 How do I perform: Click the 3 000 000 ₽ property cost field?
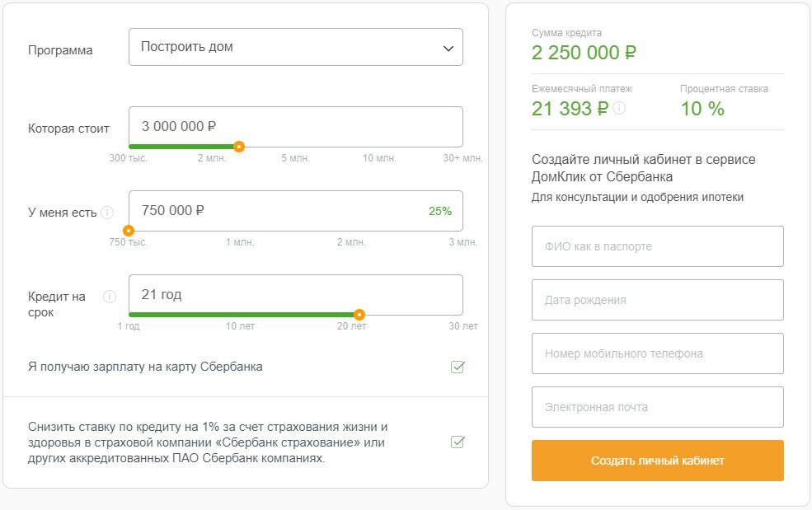(x=296, y=127)
